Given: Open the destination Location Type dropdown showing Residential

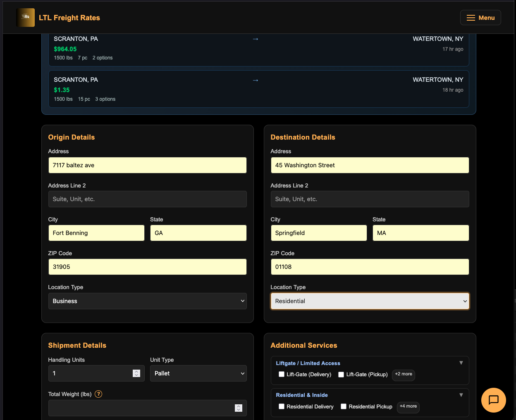Looking at the screenshot, I should 370,301.
